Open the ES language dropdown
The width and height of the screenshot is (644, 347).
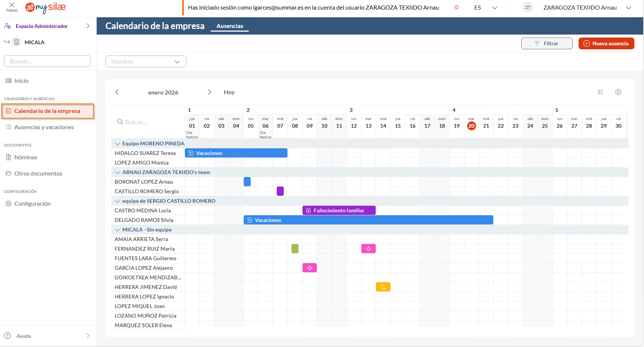485,8
